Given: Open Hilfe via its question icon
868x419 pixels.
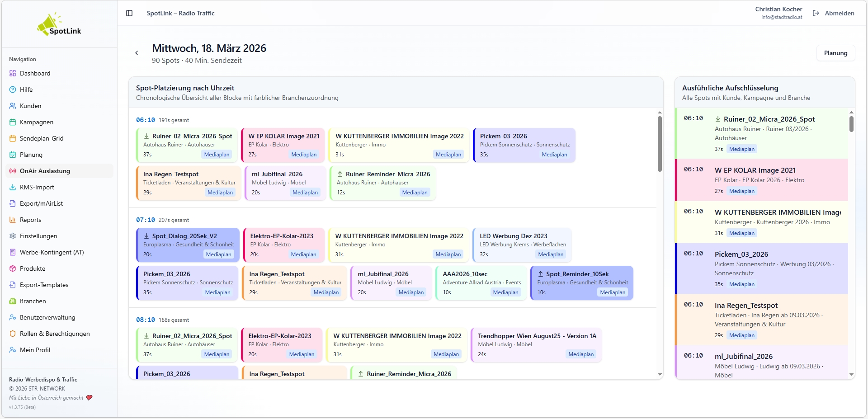Looking at the screenshot, I should tap(13, 89).
